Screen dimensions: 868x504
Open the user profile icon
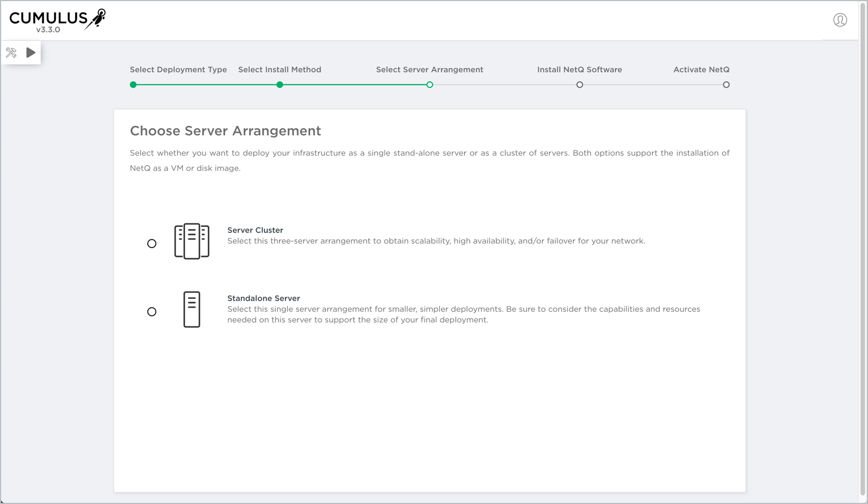(x=840, y=20)
